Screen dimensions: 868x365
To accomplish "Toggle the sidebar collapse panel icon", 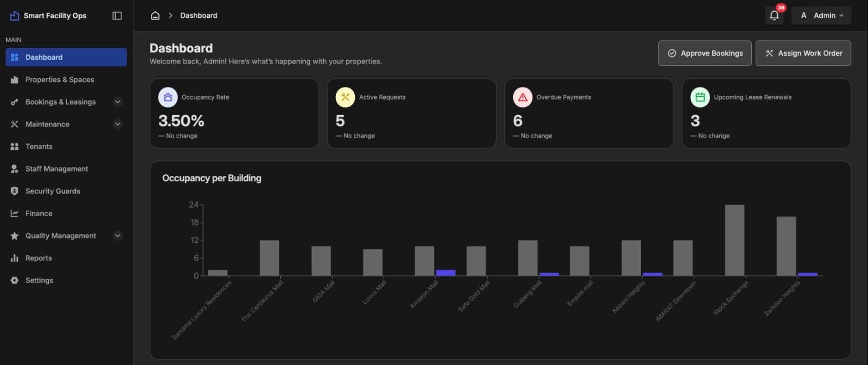I will pos(117,15).
